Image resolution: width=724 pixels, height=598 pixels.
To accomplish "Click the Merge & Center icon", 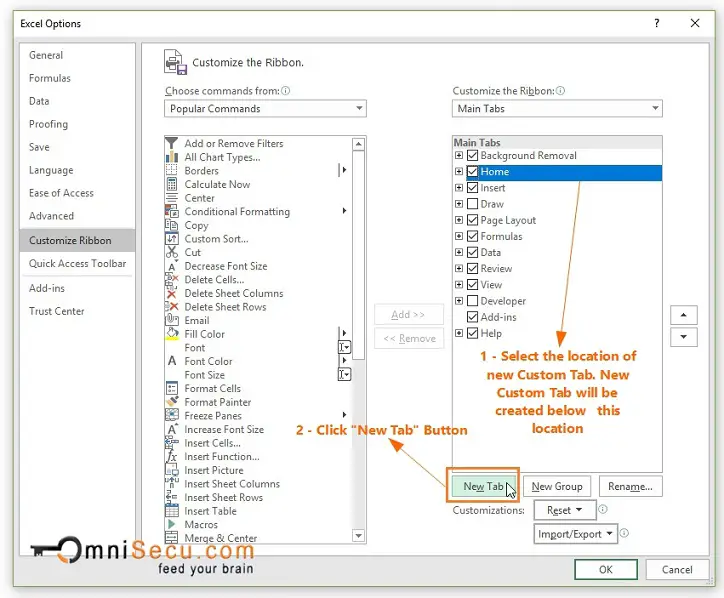I will tap(171, 538).
